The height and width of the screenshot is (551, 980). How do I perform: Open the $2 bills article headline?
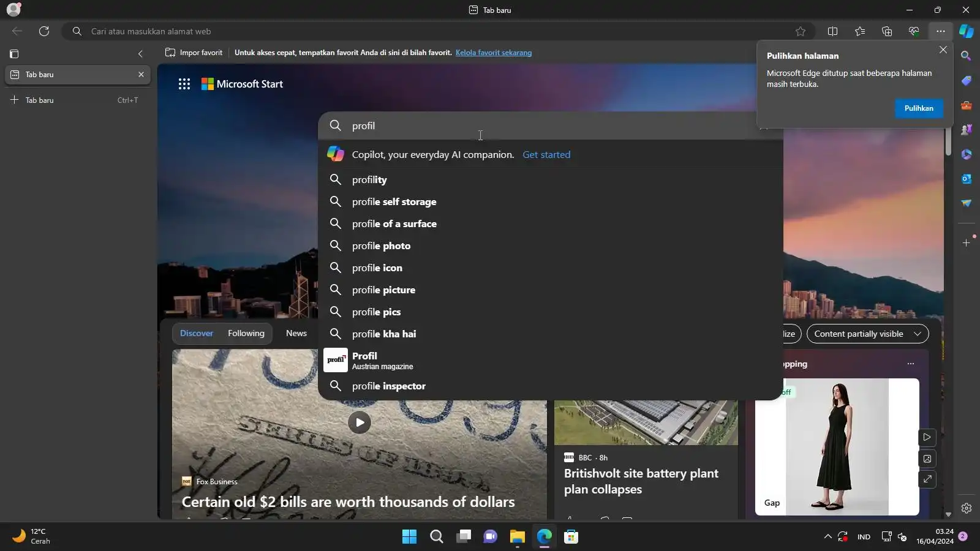tap(348, 502)
